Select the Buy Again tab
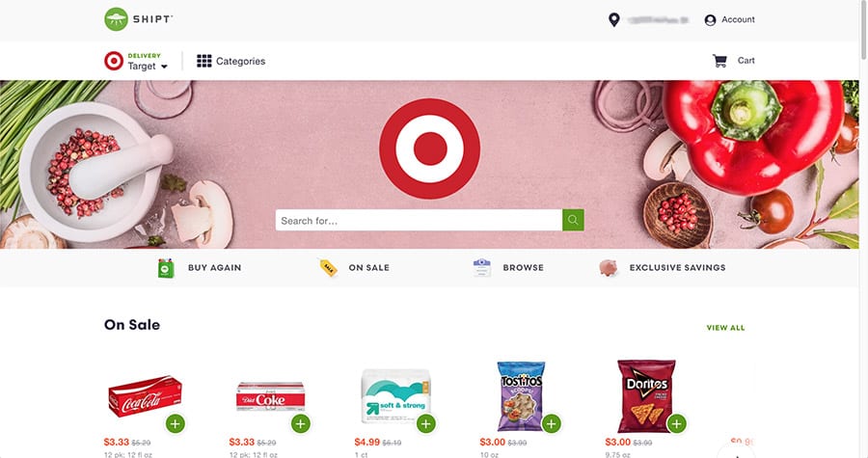Viewport: 868px width, 458px height. click(200, 268)
